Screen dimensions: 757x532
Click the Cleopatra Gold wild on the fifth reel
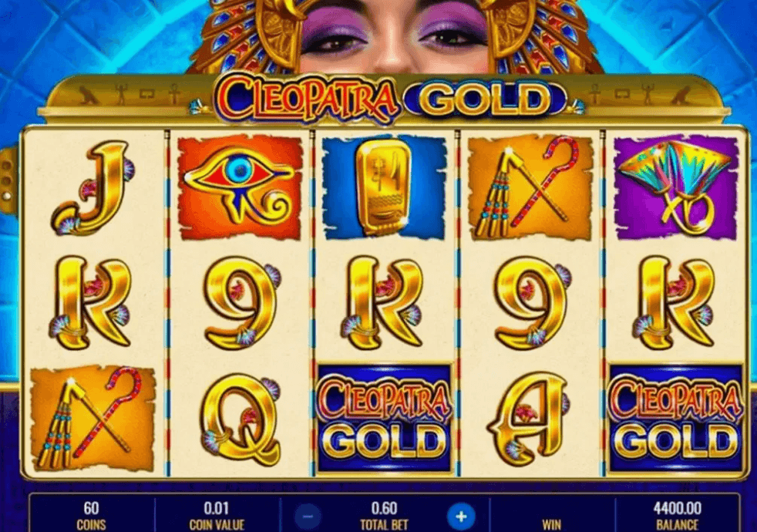pyautogui.click(x=676, y=418)
